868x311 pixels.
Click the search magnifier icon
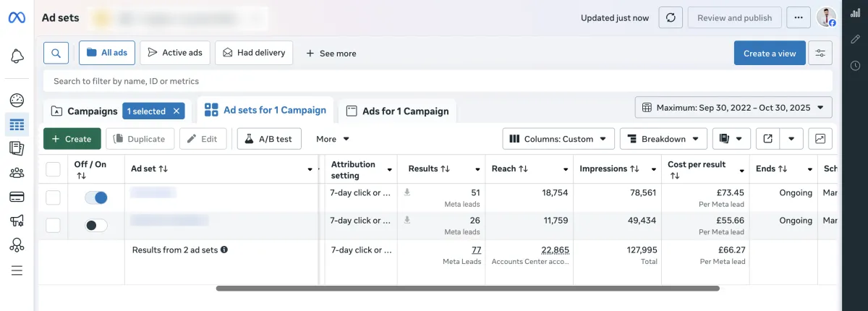pyautogui.click(x=56, y=53)
